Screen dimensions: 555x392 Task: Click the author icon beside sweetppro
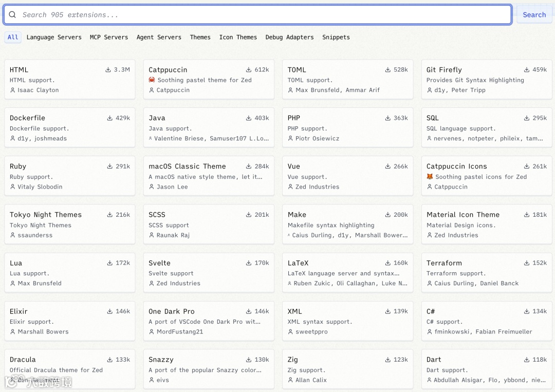(290, 332)
